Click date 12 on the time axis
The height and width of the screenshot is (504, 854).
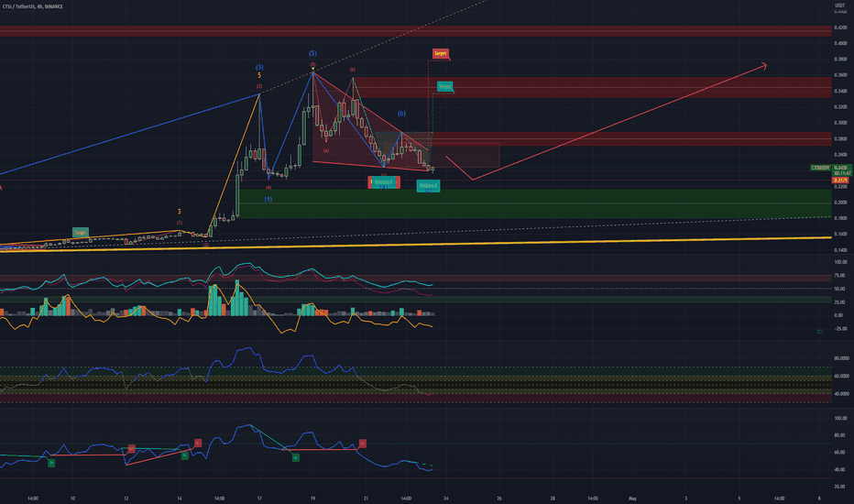pyautogui.click(x=126, y=498)
